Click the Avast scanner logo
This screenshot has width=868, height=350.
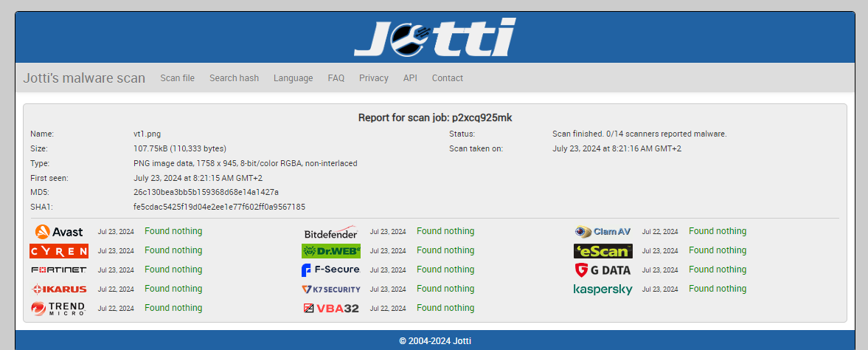click(59, 232)
